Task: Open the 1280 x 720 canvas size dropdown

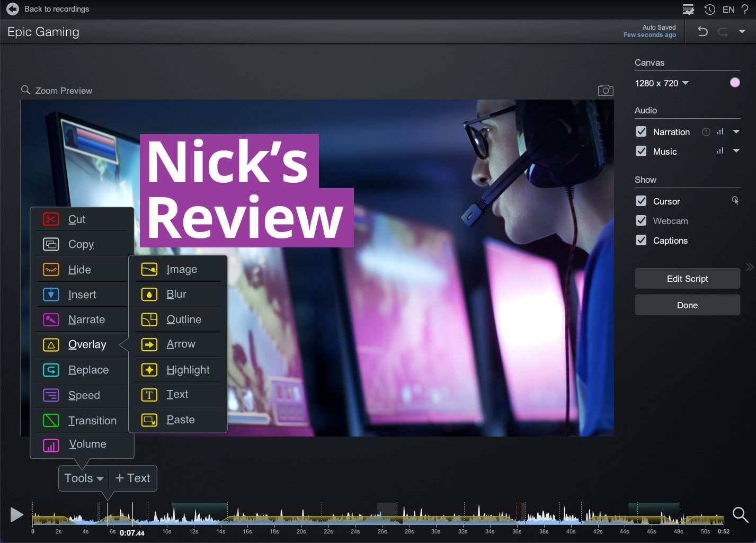Action: (662, 83)
